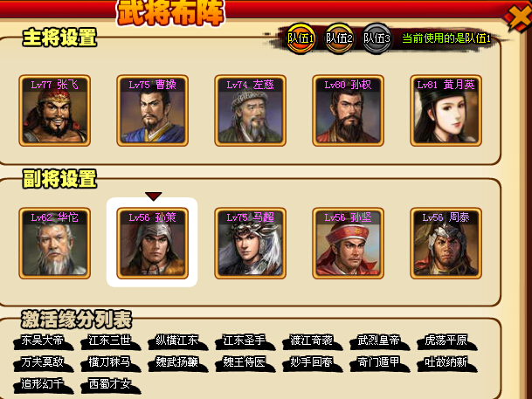Choose deputy general 马超 portrait
Screen dimensions: 532x399
[x=251, y=244]
